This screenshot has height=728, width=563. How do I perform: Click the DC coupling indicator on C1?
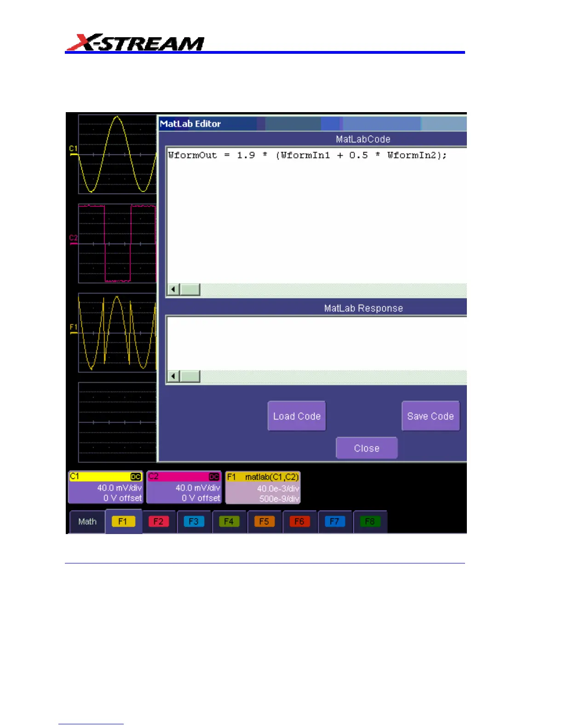(x=136, y=477)
